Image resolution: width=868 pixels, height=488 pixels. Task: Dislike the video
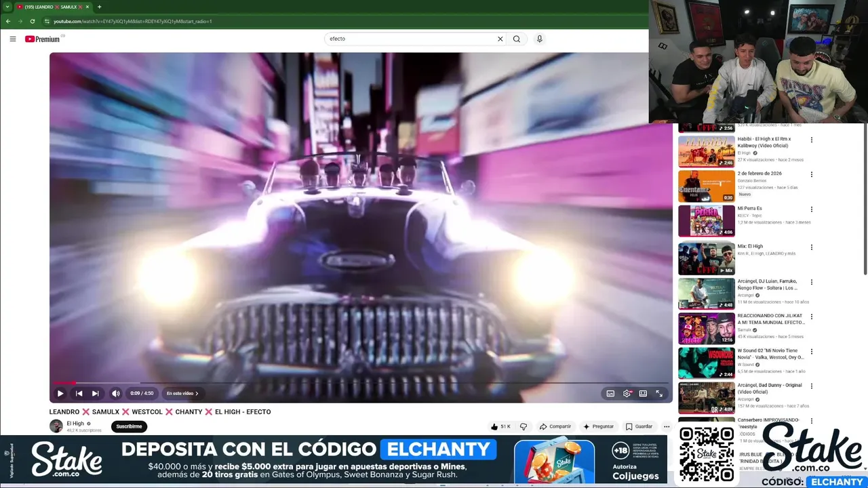pos(523,426)
